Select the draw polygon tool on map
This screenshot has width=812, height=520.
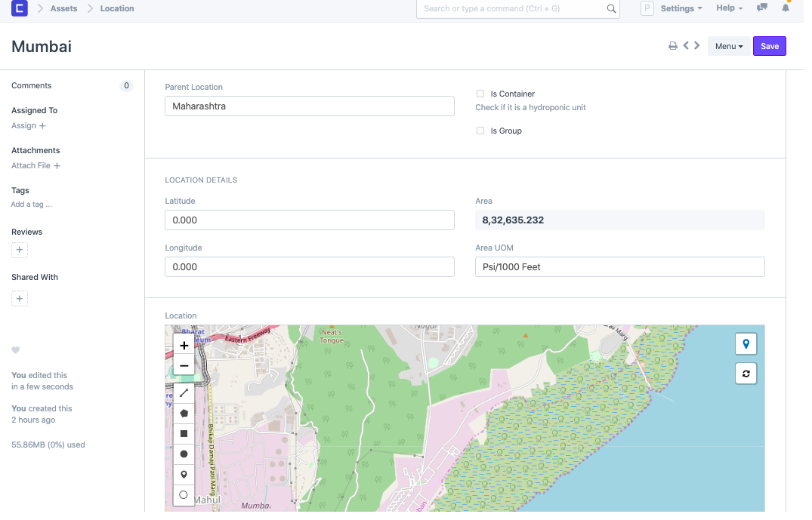pos(184,414)
